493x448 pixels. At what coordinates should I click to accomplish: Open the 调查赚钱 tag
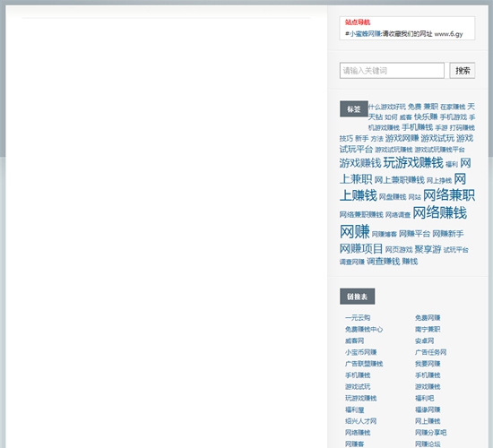click(x=384, y=262)
